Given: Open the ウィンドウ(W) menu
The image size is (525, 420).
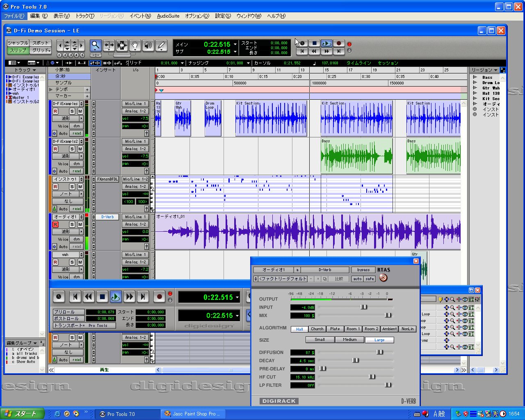Looking at the screenshot, I should click(249, 16).
